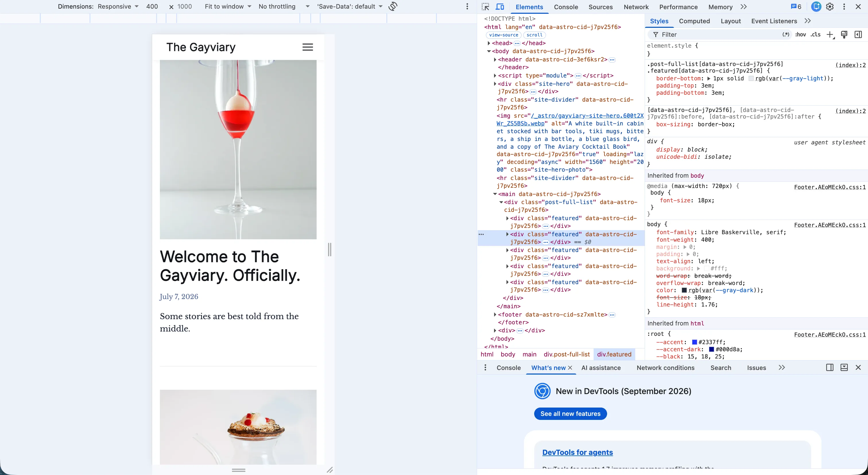Click the expand drawer icon
Image resolution: width=868 pixels, height=475 pixels.
click(844, 368)
